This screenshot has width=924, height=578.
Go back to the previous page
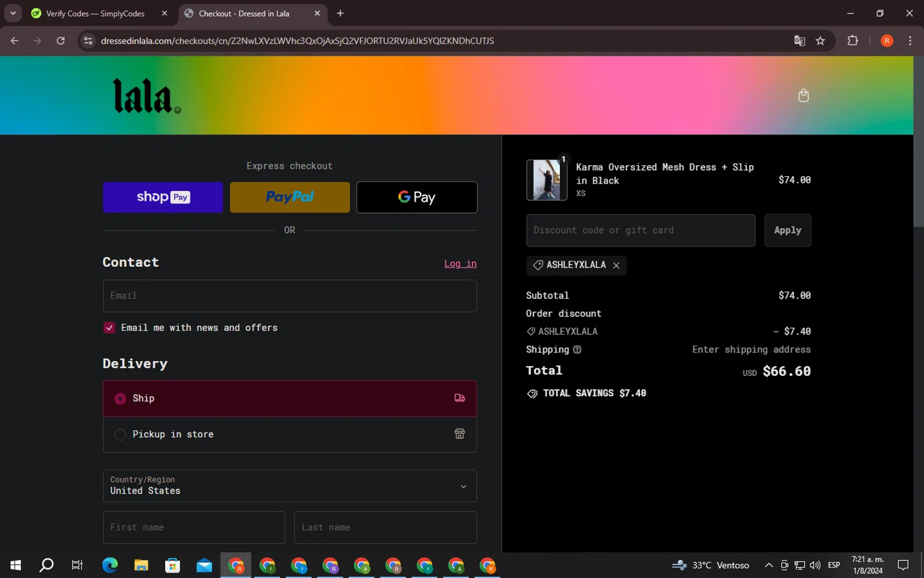click(15, 41)
